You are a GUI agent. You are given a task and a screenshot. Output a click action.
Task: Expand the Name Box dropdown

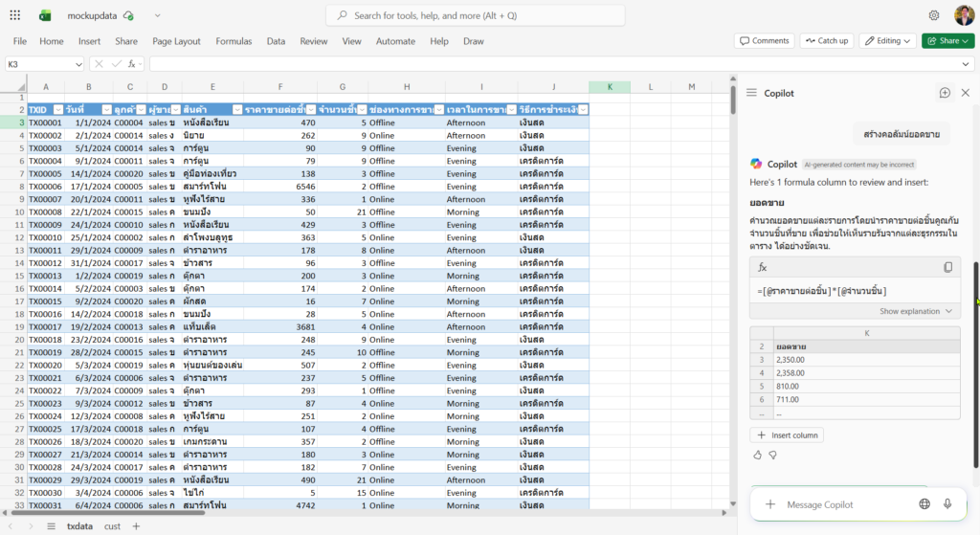(78, 64)
